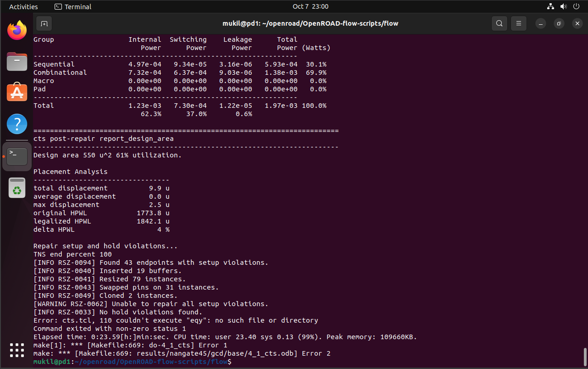Open Ubuntu Software Center from the dock
Screen dimensions: 588x369
(x=17, y=93)
